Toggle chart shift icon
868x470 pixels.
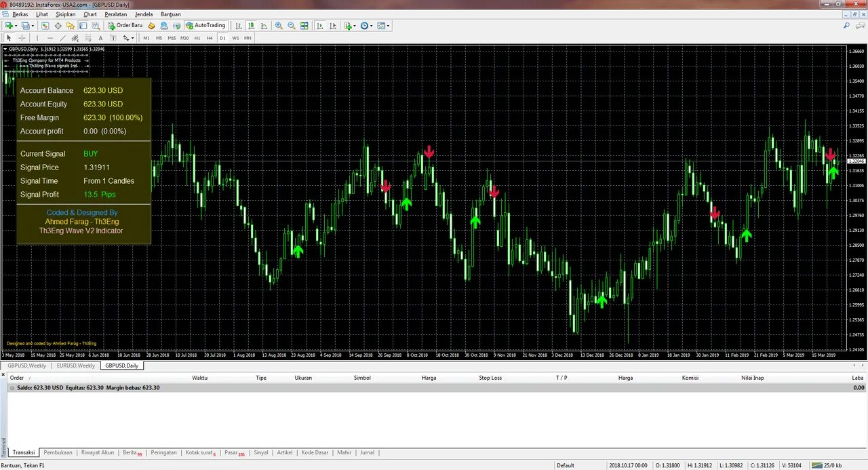332,26
